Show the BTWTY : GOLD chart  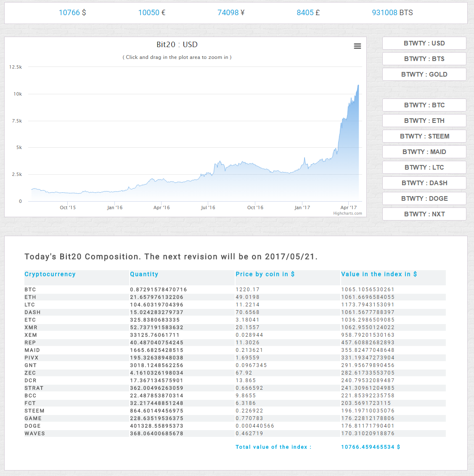[x=424, y=74]
